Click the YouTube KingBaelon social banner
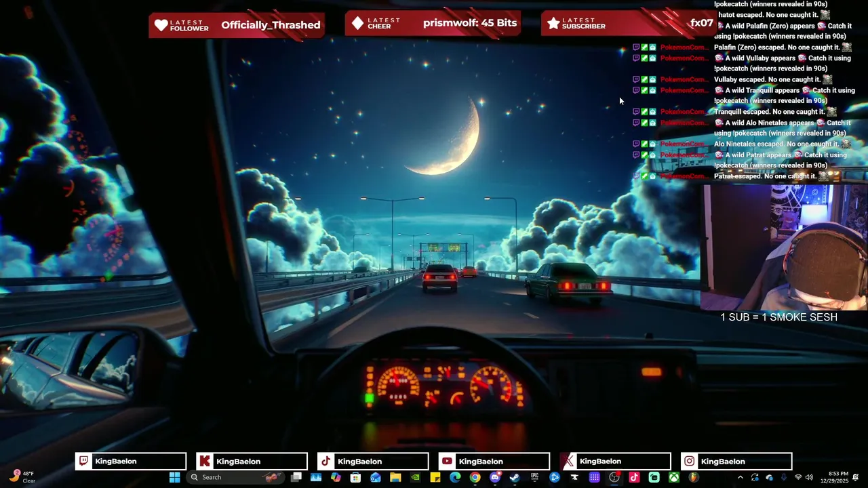This screenshot has width=868, height=488. click(x=494, y=462)
